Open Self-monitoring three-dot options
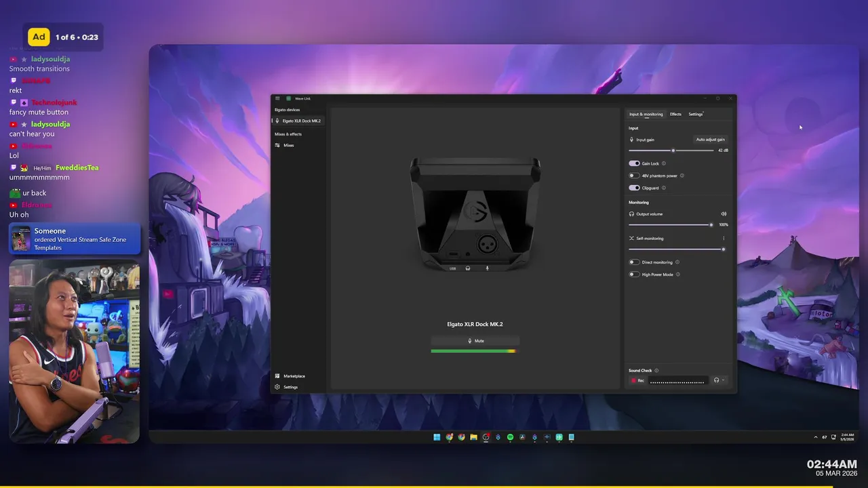 724,239
